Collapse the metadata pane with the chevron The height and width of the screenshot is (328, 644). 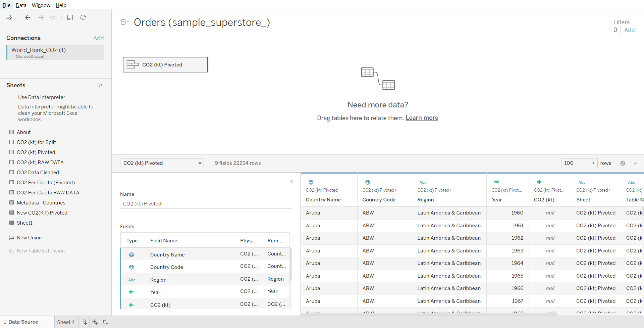click(x=291, y=182)
